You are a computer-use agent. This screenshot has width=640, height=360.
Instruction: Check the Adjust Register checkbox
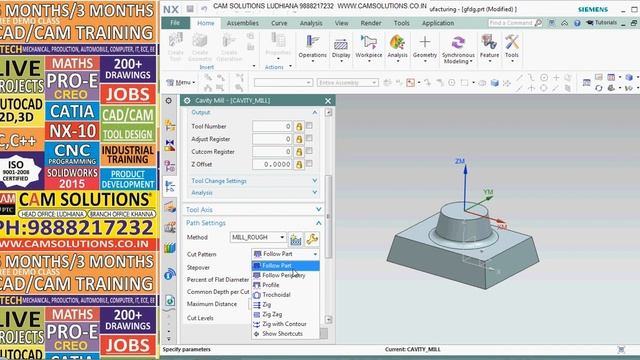point(309,138)
